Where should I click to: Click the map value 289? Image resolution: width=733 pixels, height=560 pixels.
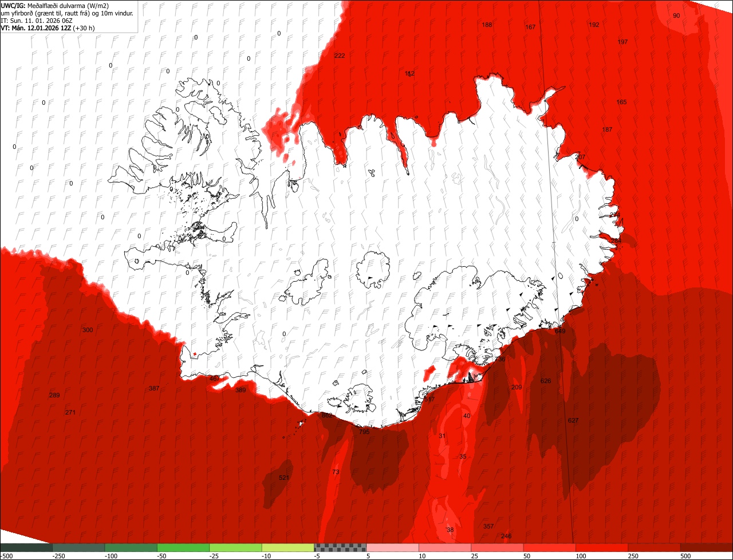click(x=54, y=395)
